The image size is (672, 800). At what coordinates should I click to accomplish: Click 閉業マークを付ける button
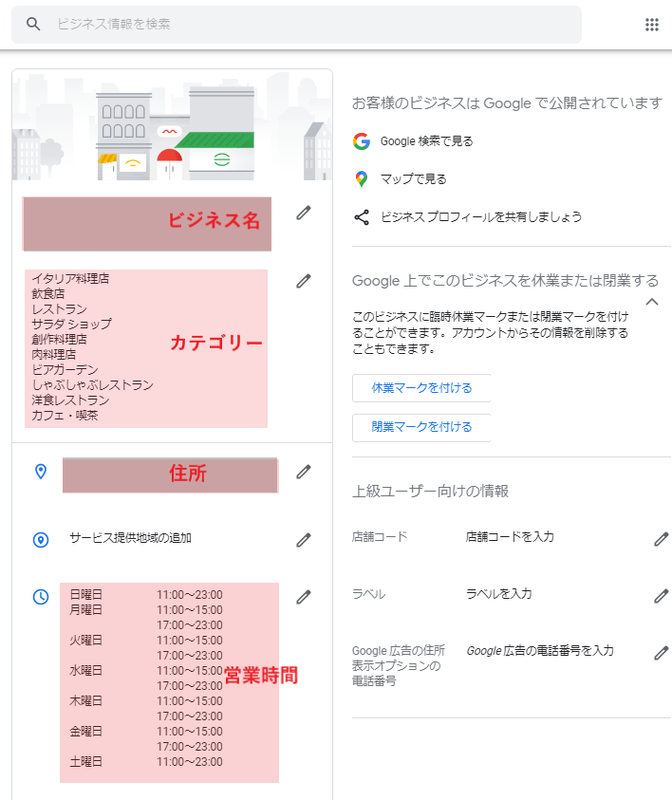[421, 427]
